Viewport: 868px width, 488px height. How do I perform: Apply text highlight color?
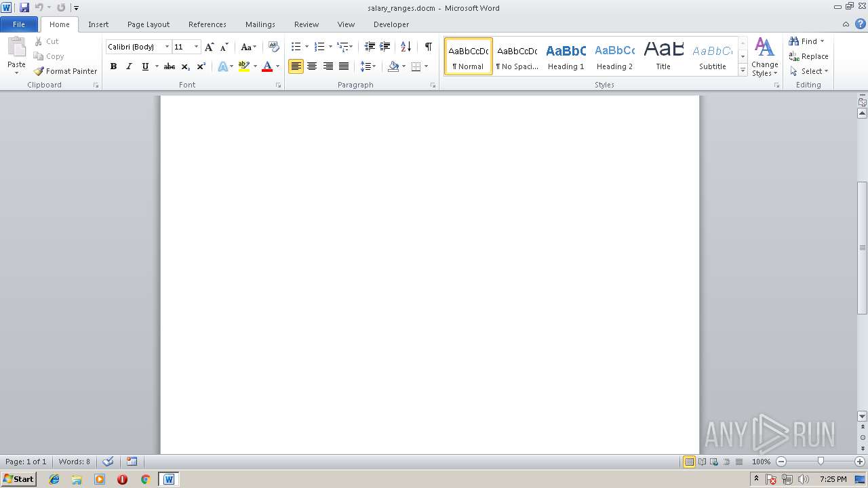[x=244, y=66]
